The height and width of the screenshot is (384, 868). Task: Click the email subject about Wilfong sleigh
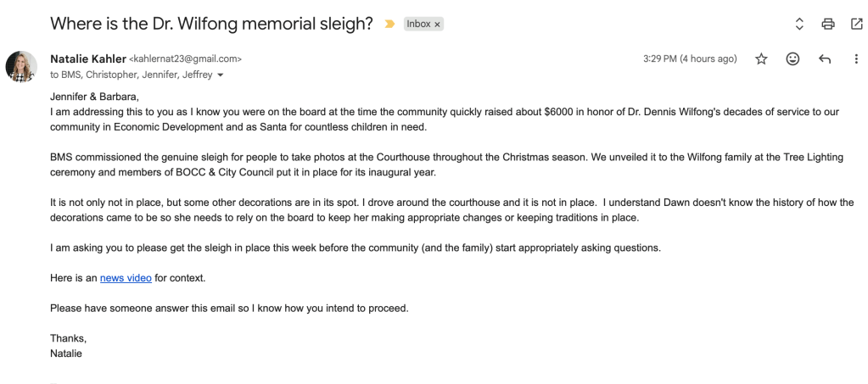pyautogui.click(x=211, y=24)
